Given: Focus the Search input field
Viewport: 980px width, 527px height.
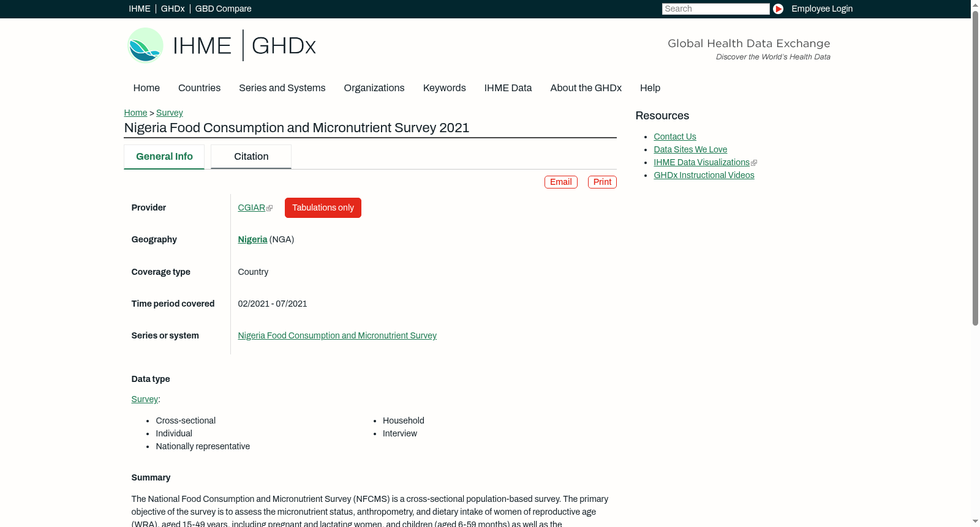Looking at the screenshot, I should (x=715, y=9).
